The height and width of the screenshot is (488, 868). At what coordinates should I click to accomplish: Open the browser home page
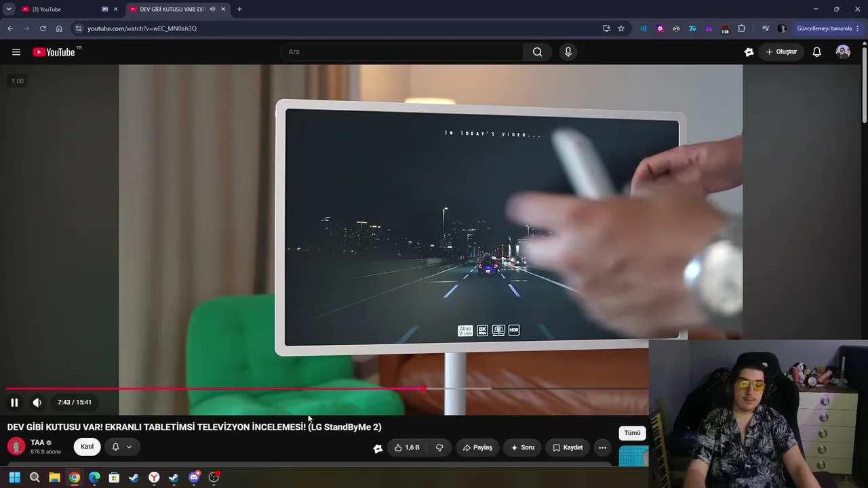(x=59, y=28)
